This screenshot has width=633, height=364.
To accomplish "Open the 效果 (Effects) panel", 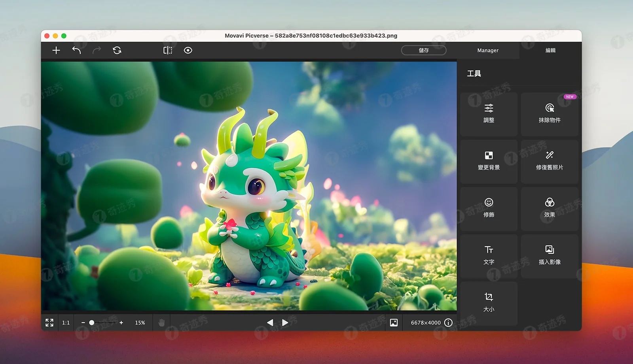I will (x=550, y=208).
